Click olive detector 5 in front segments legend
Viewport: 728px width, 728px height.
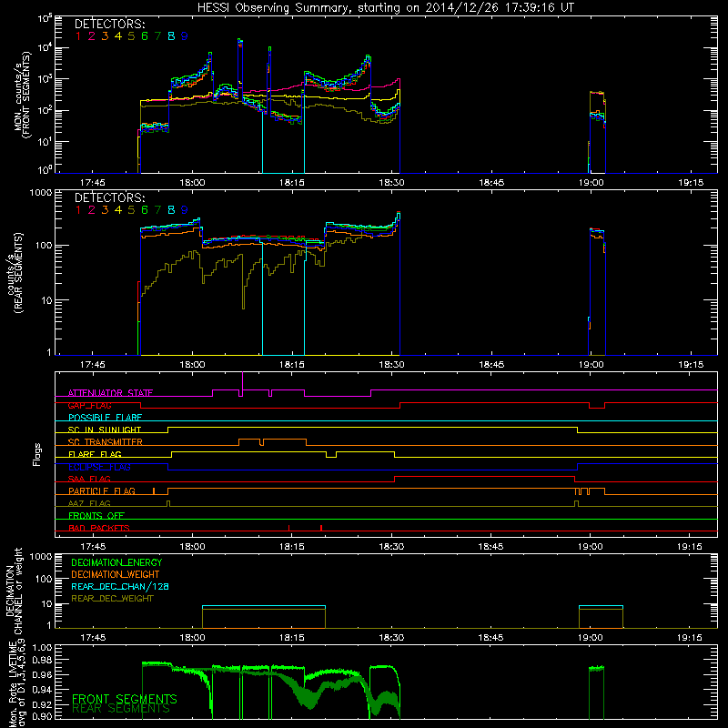(131, 36)
